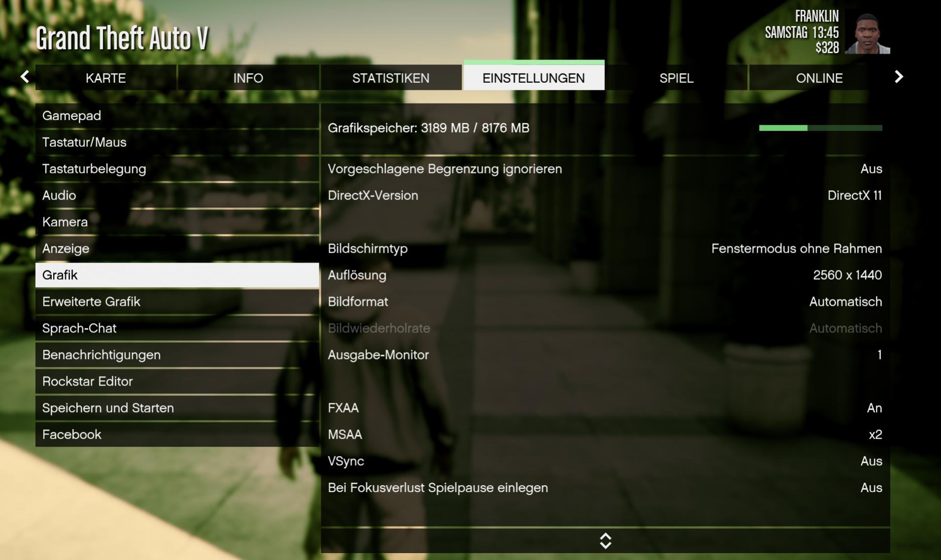The image size is (941, 560).
Task: Toggle the VSync setting
Action: click(x=605, y=461)
